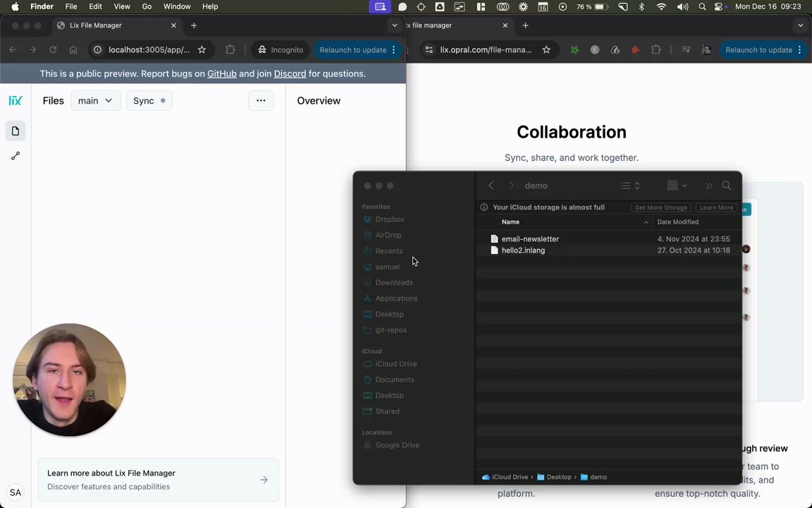Image resolution: width=812 pixels, height=508 pixels.
Task: Click the SA user avatar
Action: (x=16, y=492)
